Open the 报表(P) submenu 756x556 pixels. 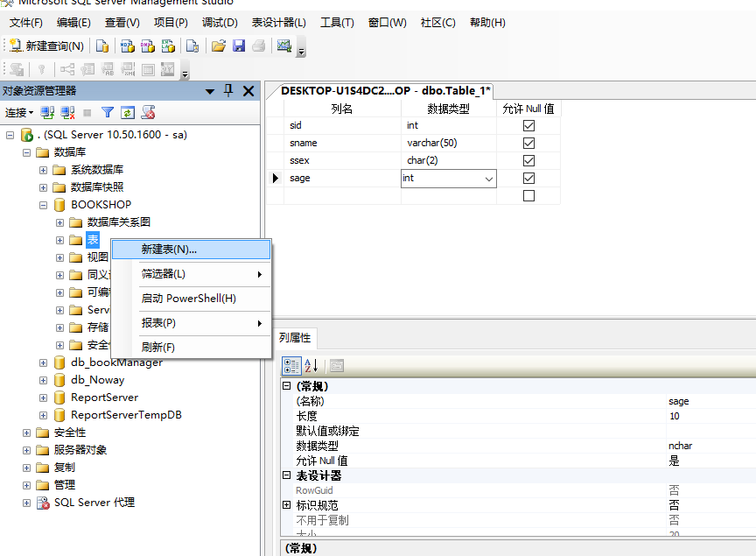point(192,323)
